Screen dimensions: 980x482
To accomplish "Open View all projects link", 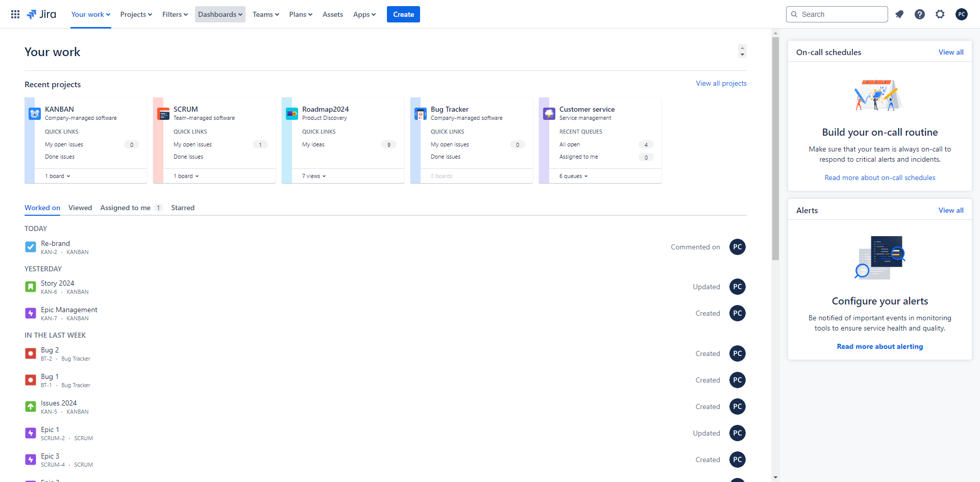I will coord(721,83).
